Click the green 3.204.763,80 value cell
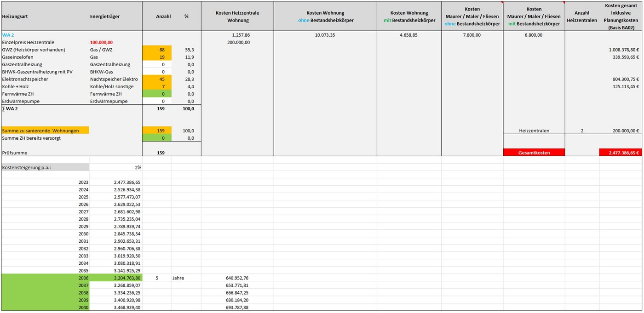Viewport: 644px width, 313px height. click(115, 278)
